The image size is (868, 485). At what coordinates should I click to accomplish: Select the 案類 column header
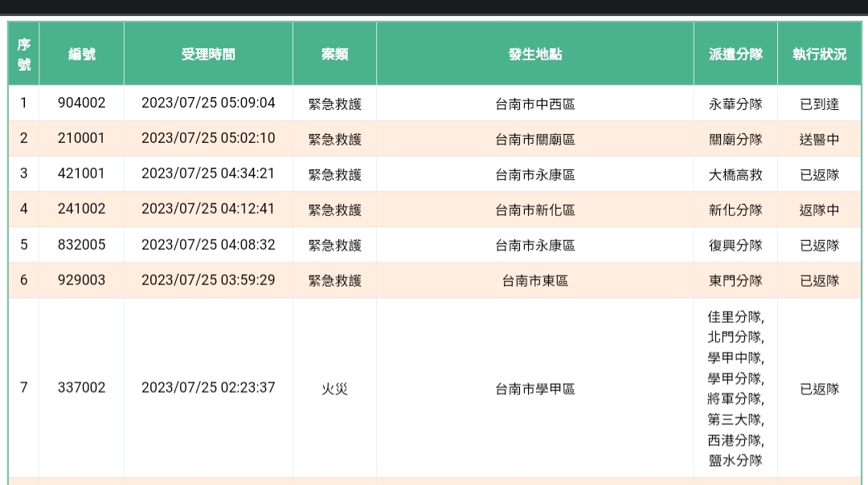(334, 55)
